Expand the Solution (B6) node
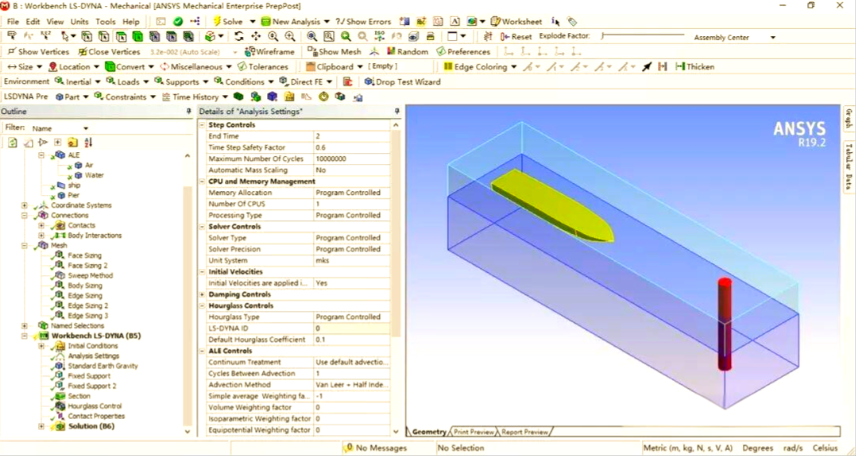The height and width of the screenshot is (456, 856). point(41,427)
